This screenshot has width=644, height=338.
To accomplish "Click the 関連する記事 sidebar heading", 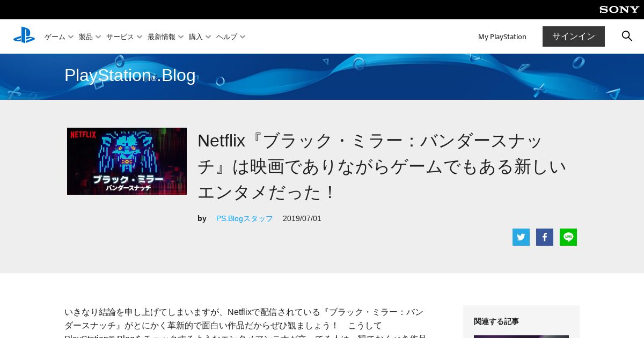I will [x=496, y=321].
